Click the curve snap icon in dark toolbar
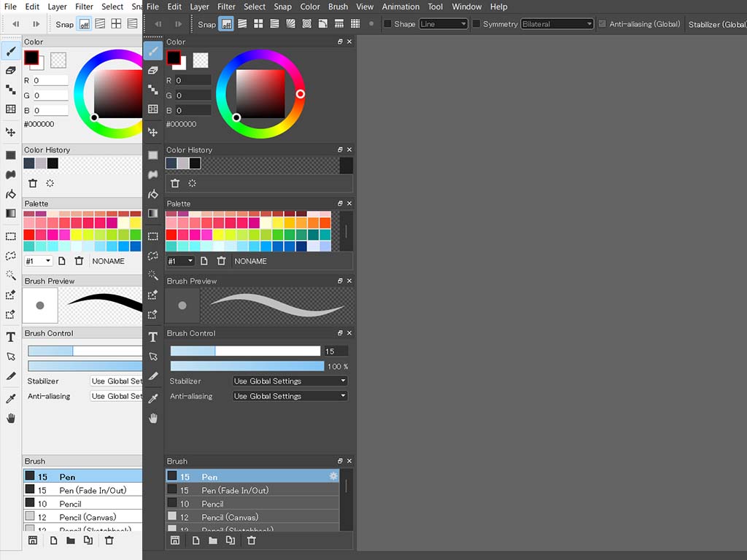 [x=323, y=24]
